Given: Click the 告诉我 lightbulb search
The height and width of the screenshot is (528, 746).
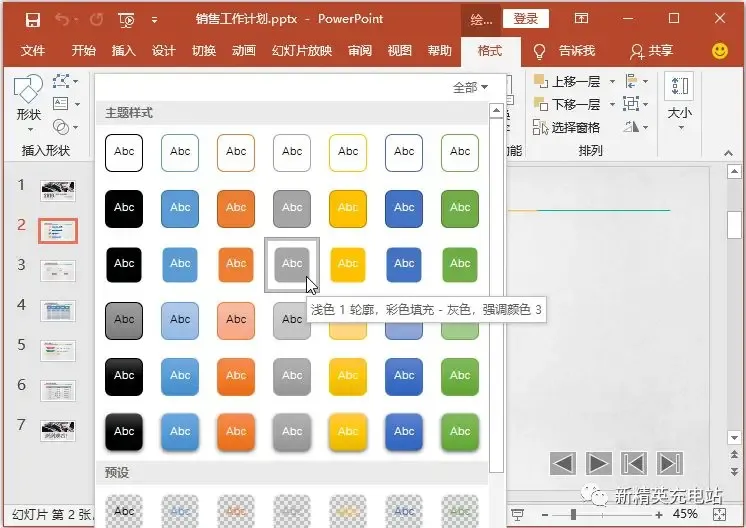Looking at the screenshot, I should 564,51.
